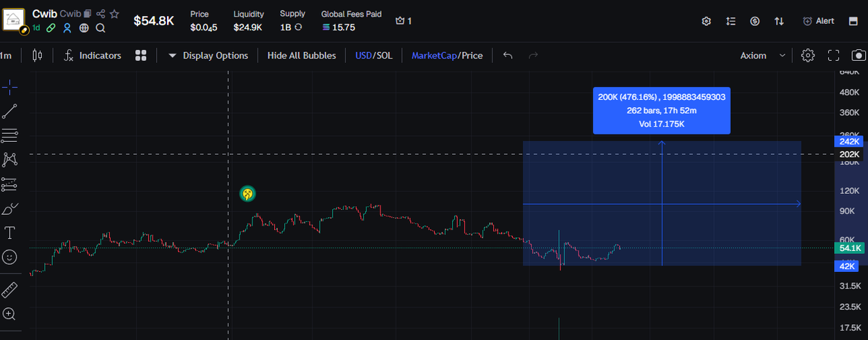Select the trend line drawing tool
Image resolution: width=868 pixels, height=340 pixels.
tap(10, 111)
